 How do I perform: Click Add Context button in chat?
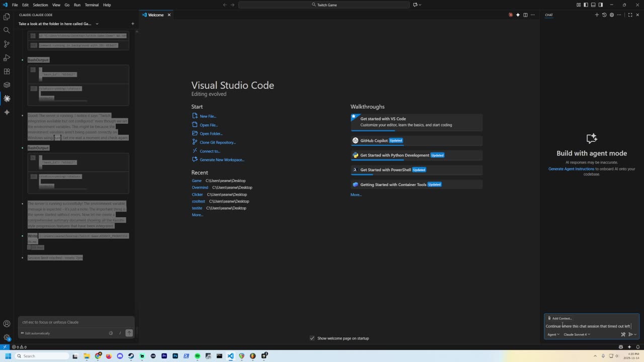tap(560, 318)
